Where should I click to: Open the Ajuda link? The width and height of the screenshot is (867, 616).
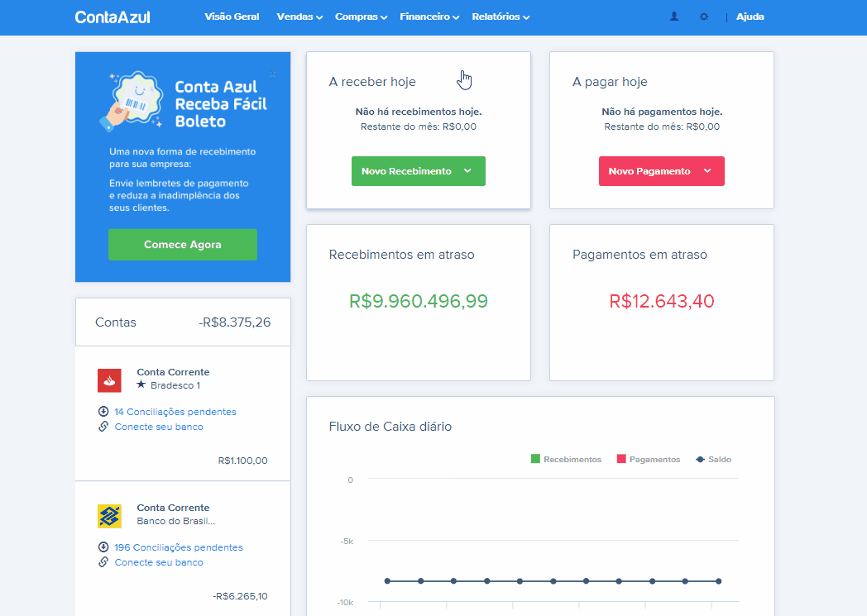(750, 17)
